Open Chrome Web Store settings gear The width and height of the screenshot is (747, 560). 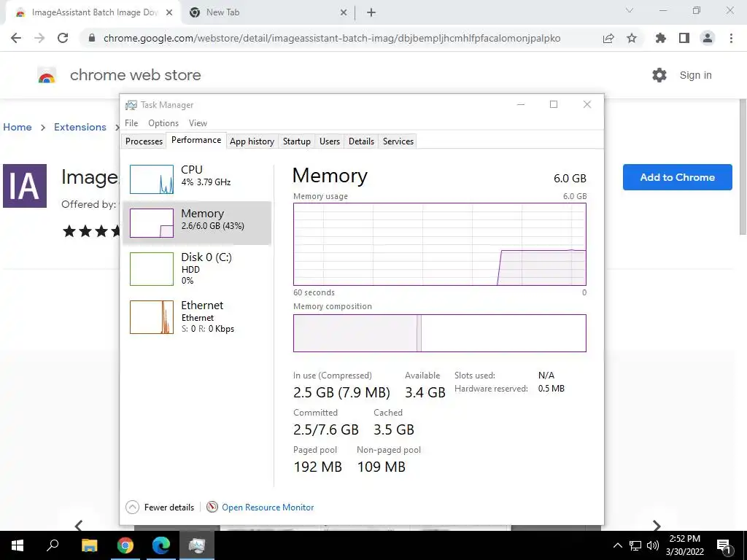659,75
